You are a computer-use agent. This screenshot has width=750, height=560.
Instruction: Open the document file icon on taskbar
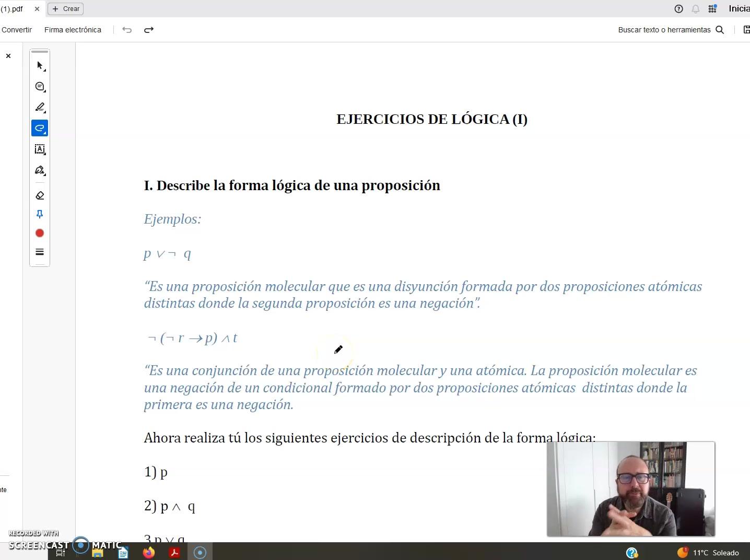(x=123, y=553)
